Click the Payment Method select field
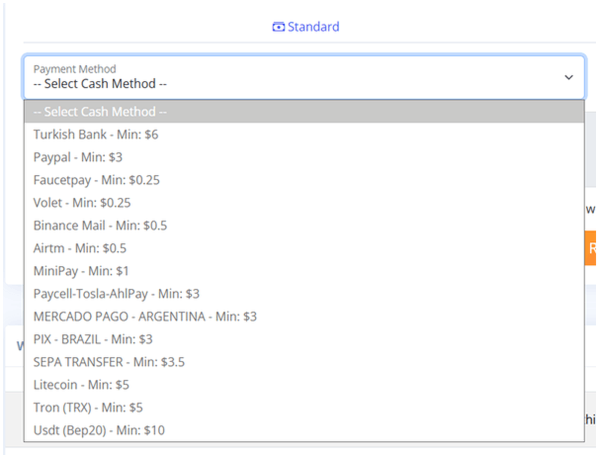Screen dimensions: 599x458 (304, 77)
